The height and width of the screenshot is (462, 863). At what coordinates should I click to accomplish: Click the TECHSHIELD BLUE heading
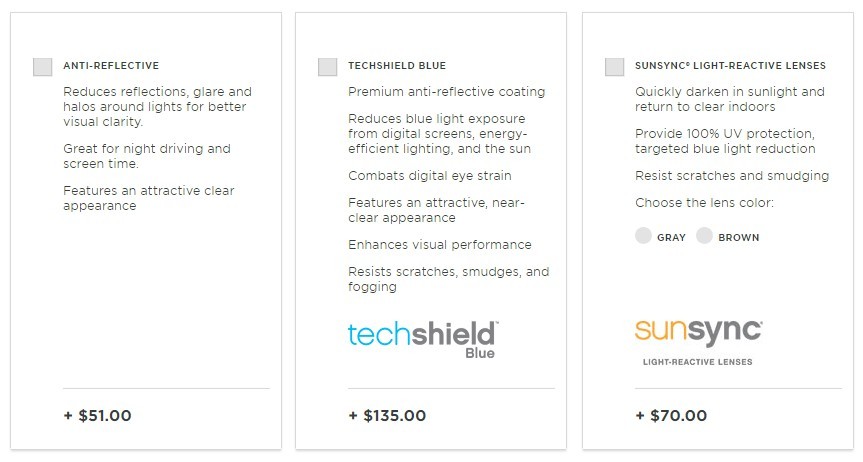point(397,66)
